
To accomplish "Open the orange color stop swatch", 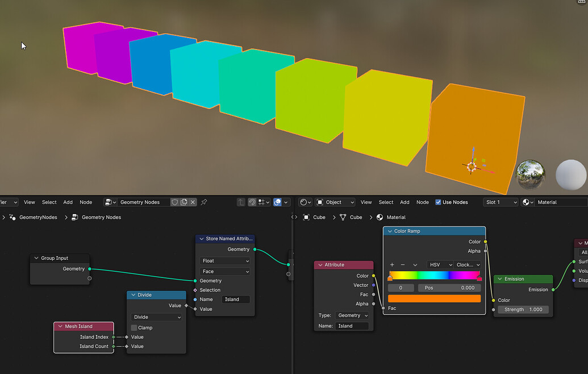I will [x=434, y=298].
